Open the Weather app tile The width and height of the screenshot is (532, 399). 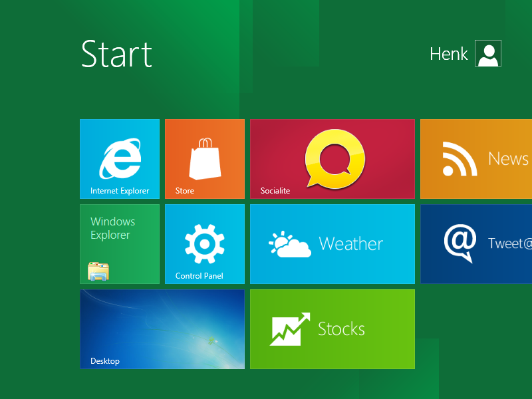tap(332, 243)
